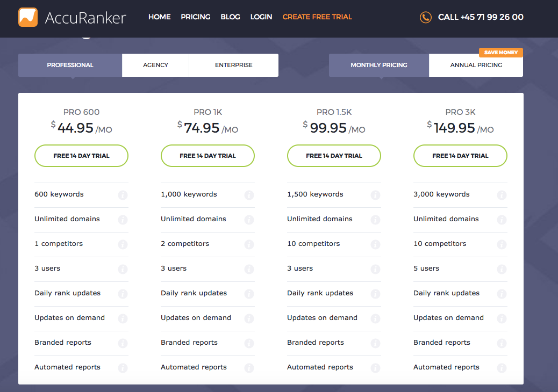Show info for Pro 1K 2 competitors
The height and width of the screenshot is (392, 558).
pos(249,244)
